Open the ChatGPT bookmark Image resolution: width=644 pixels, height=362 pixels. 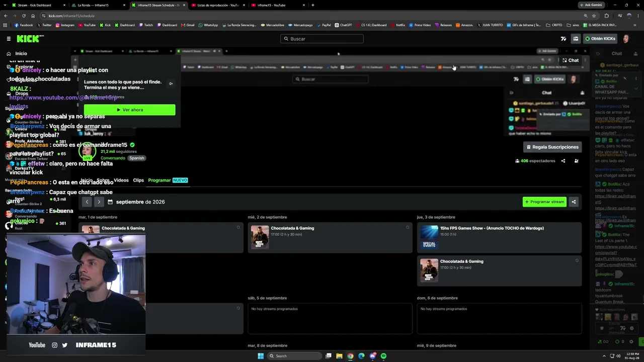[343, 25]
